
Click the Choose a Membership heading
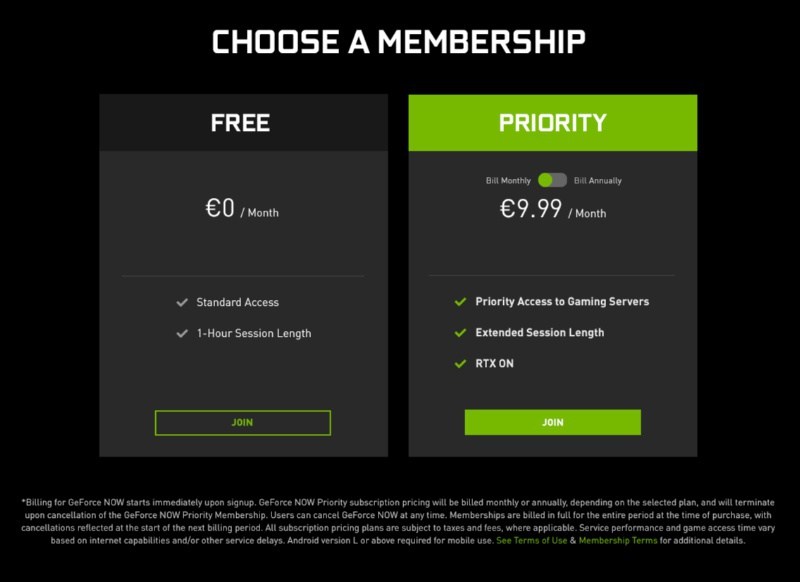(x=399, y=42)
